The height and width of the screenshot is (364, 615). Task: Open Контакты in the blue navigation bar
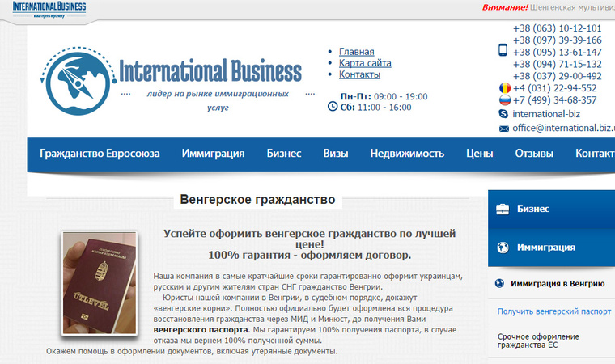coord(595,153)
